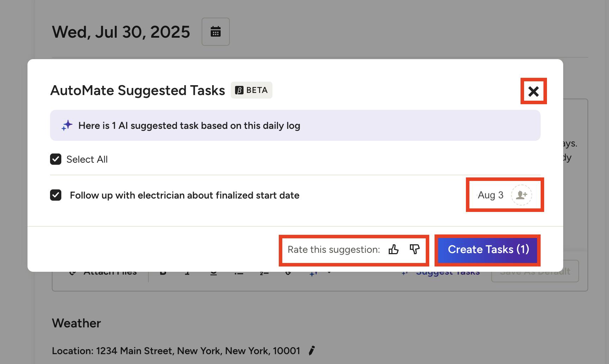Click the Wed, Jul 30, 2025 date heading

pos(121,32)
